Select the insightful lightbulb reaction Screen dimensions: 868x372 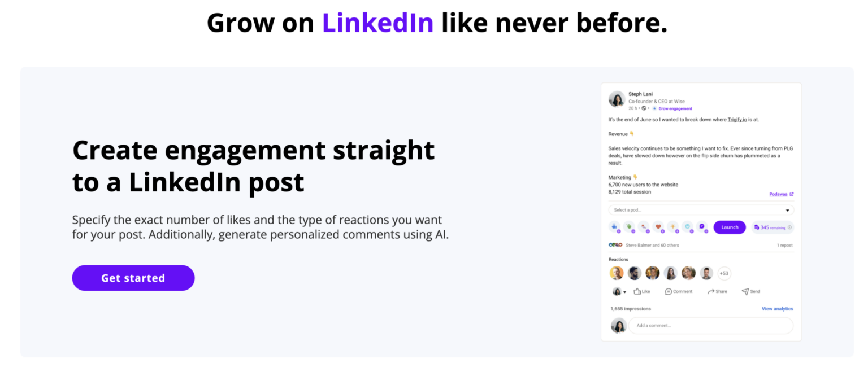673,226
